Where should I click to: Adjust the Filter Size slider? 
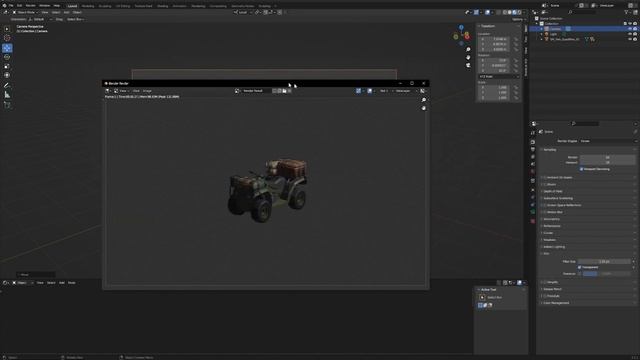tap(604, 262)
